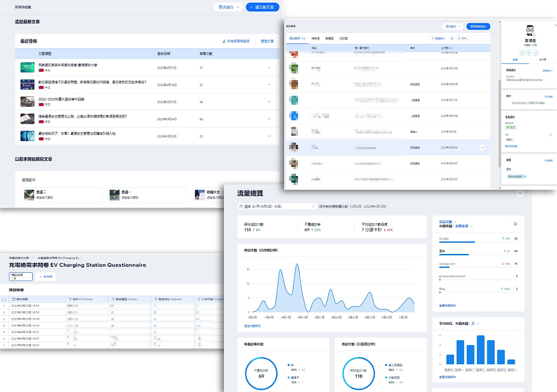The image size is (557, 392).
Task: Click the 2023年3月23日 10:07 submission row
Action: pyautogui.click(x=112, y=339)
